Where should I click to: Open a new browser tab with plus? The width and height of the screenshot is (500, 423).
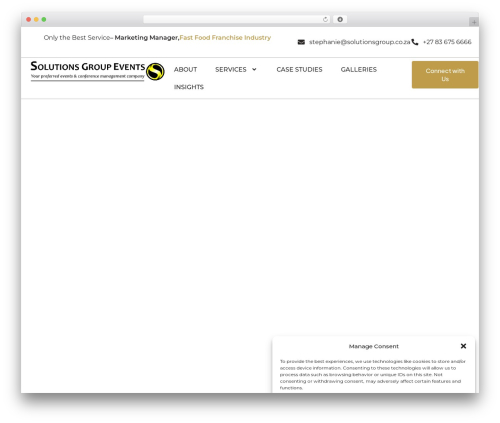474,22
